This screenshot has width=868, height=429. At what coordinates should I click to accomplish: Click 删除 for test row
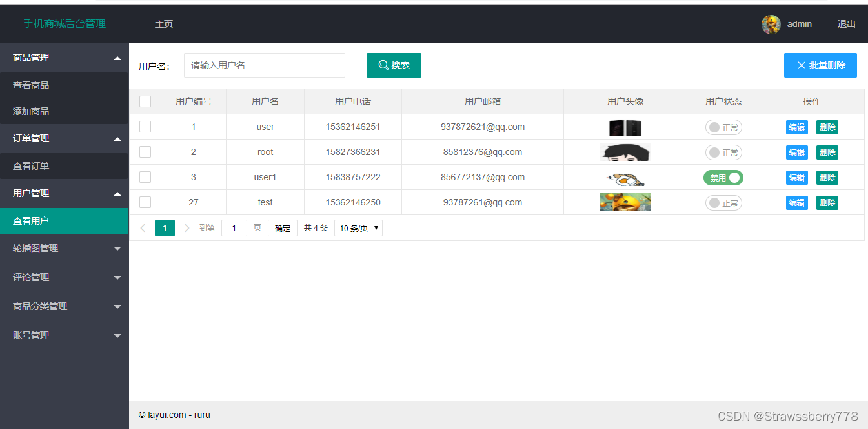(827, 203)
